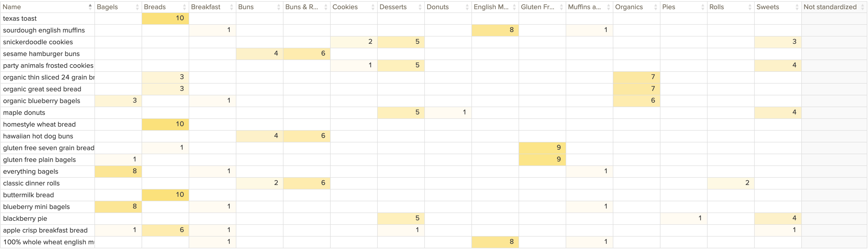Click the Breads column sort arrows
The height and width of the screenshot is (249, 868).
click(184, 7)
